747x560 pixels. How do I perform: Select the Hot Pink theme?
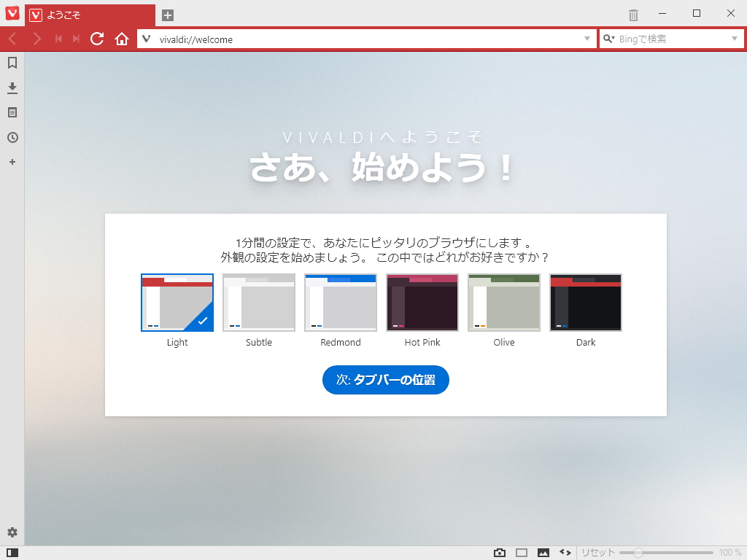point(422,302)
